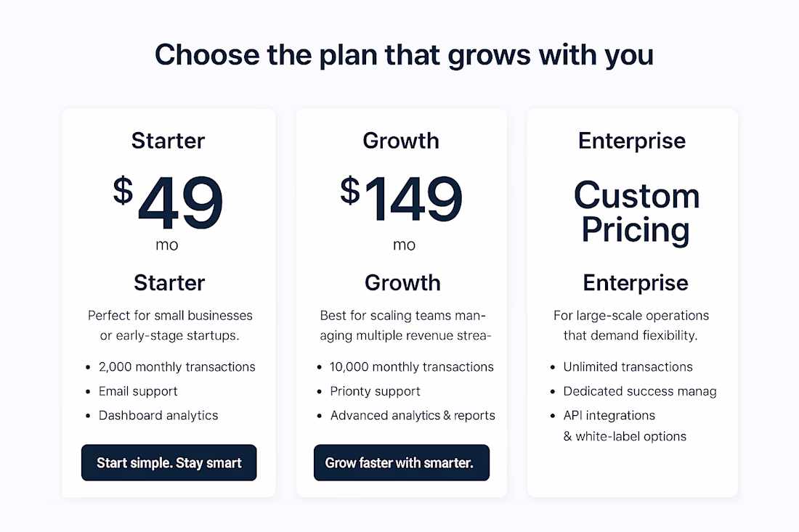The height and width of the screenshot is (532, 799).
Task: Click "Unlimited transactions" feature item
Action: [628, 367]
